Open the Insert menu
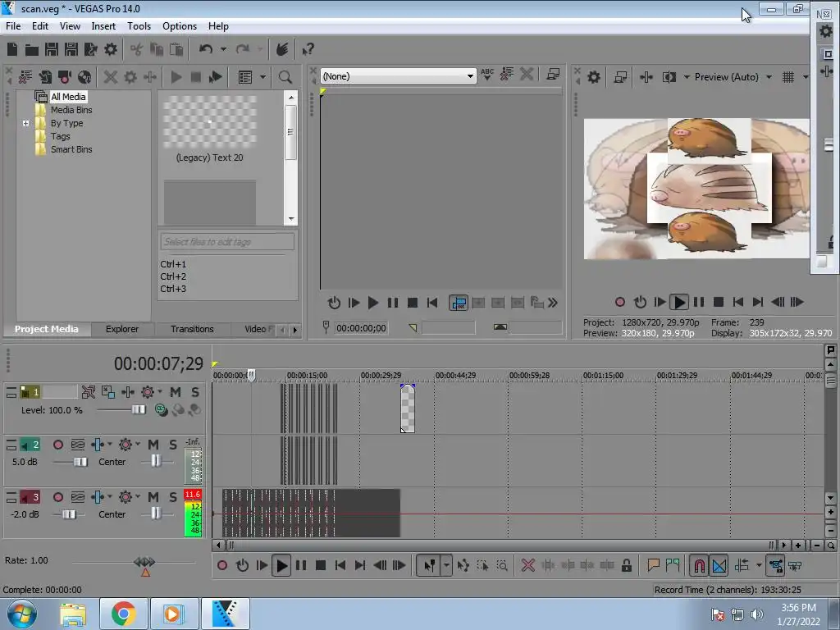Image resolution: width=840 pixels, height=630 pixels. point(103,25)
